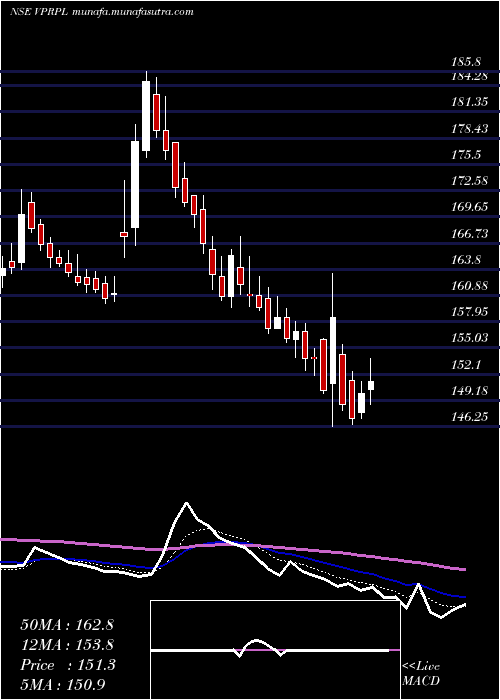
Task: Click the Live MACD label
Action: (x=421, y=674)
